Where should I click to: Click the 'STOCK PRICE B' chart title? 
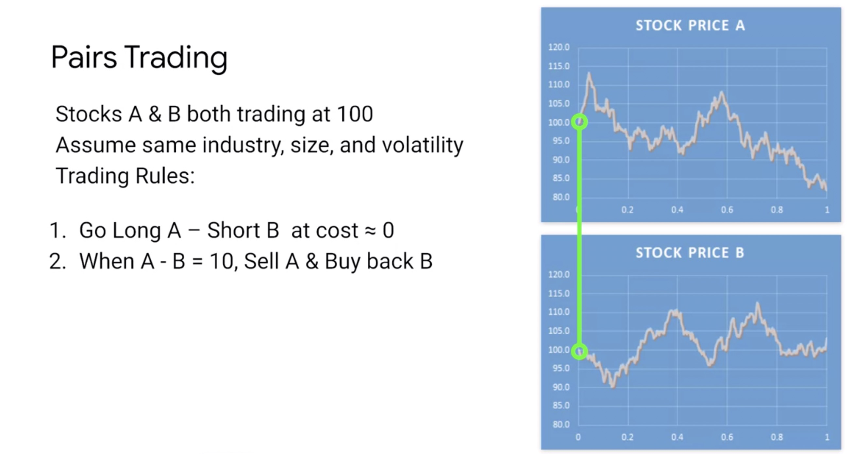tap(690, 253)
